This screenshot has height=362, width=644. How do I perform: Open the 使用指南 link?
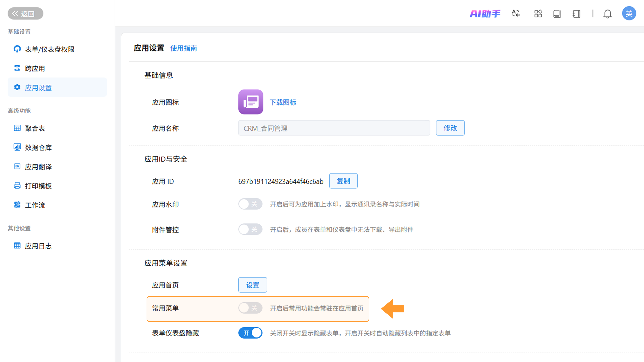[183, 48]
